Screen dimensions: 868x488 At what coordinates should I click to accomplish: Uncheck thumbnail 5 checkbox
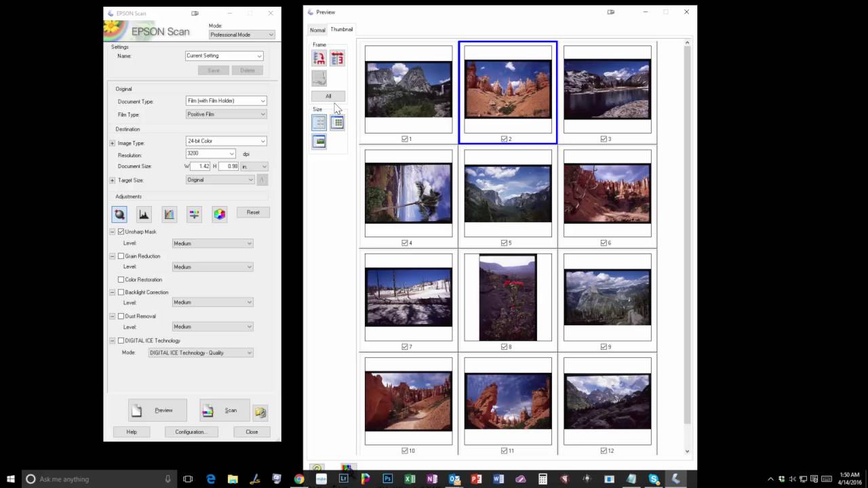504,243
